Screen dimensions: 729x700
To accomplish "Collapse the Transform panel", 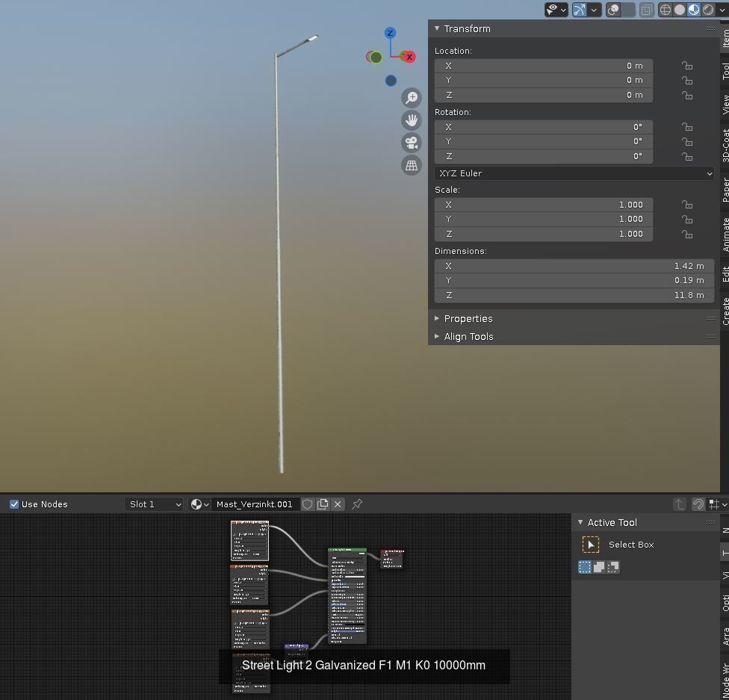I will click(x=437, y=28).
